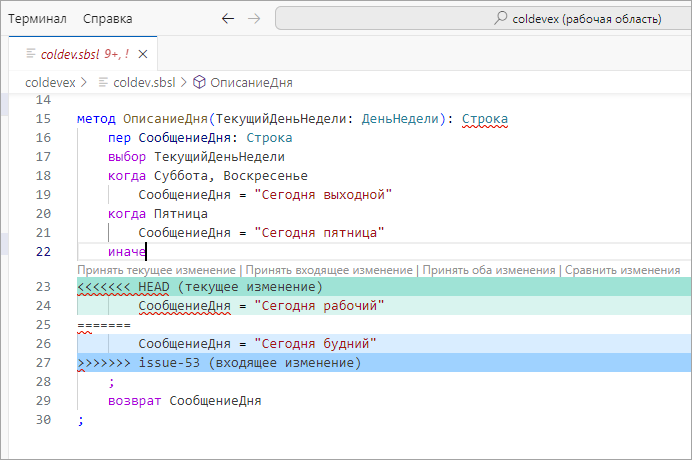Viewport: 692px width, 460px height.
Task: Click the ОписаниеДня cube symbol icon in breadcrumbs
Action: pyautogui.click(x=199, y=83)
